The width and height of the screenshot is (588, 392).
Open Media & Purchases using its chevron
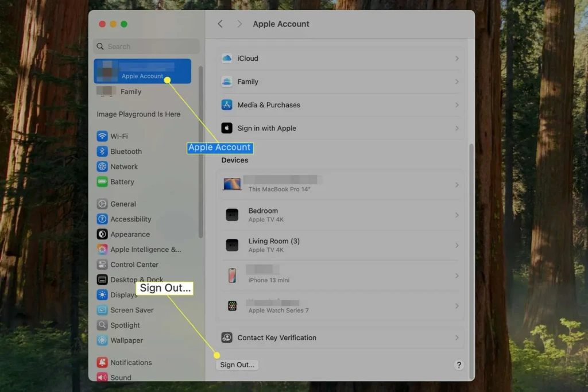(x=457, y=104)
